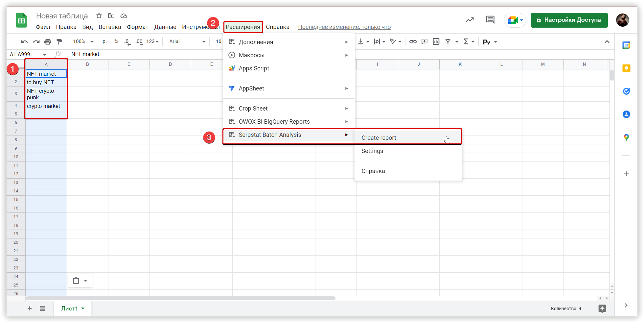Screen dimensions: 644x323
Task: Open the last edit link Последнее изменение
Action: pyautogui.click(x=344, y=27)
